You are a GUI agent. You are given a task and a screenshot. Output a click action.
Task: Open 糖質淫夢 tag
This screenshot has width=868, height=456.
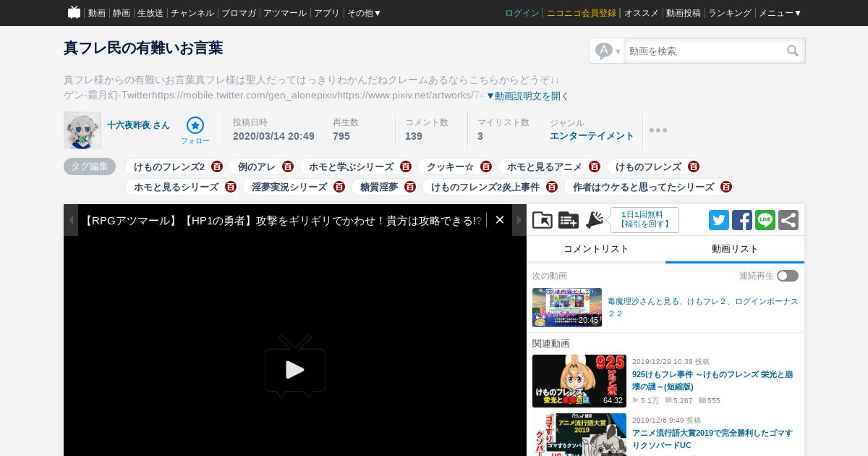click(x=379, y=187)
